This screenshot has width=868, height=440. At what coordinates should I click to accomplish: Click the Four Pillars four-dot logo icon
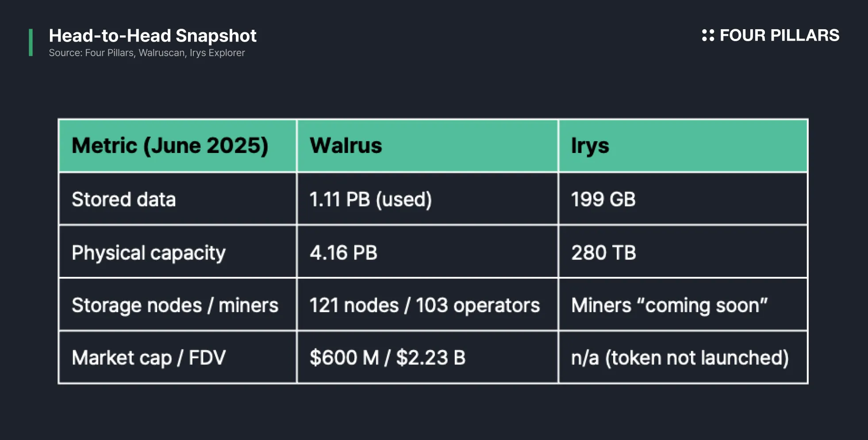point(708,35)
